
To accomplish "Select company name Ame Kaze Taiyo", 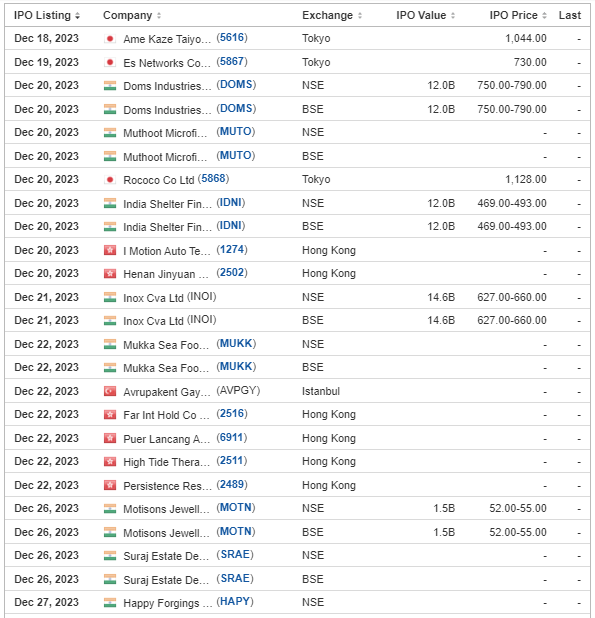I will tap(167, 39).
